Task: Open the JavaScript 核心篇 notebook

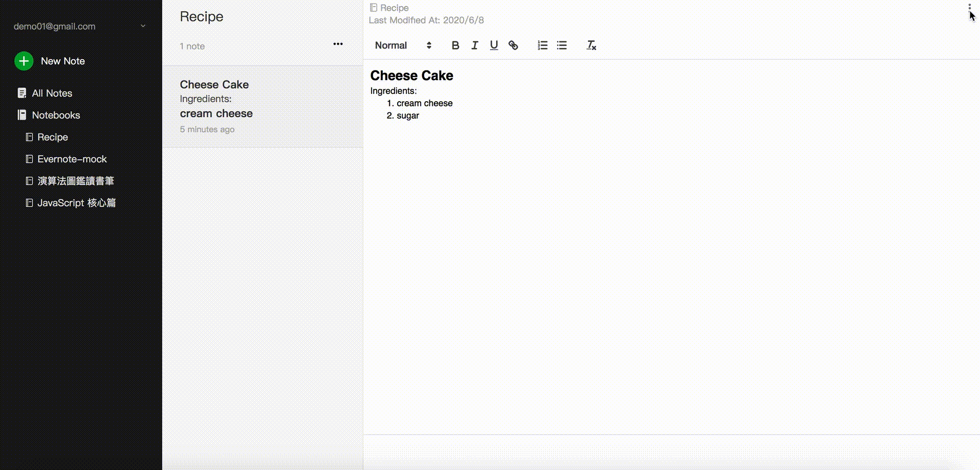Action: tap(71, 203)
